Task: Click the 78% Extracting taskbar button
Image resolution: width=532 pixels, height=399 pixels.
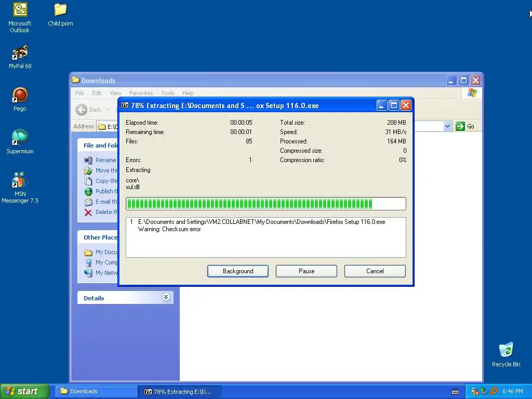Action: tap(180, 392)
